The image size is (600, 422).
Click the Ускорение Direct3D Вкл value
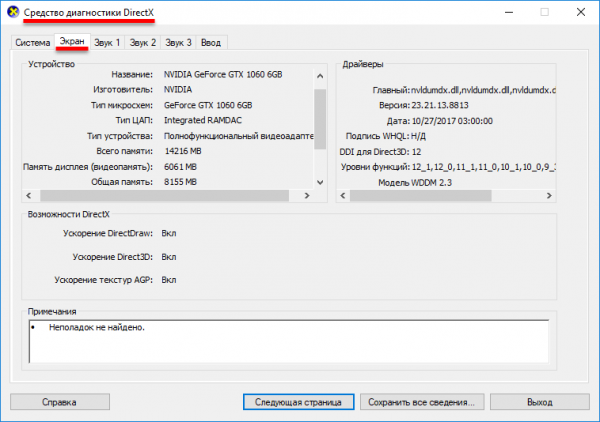(169, 257)
